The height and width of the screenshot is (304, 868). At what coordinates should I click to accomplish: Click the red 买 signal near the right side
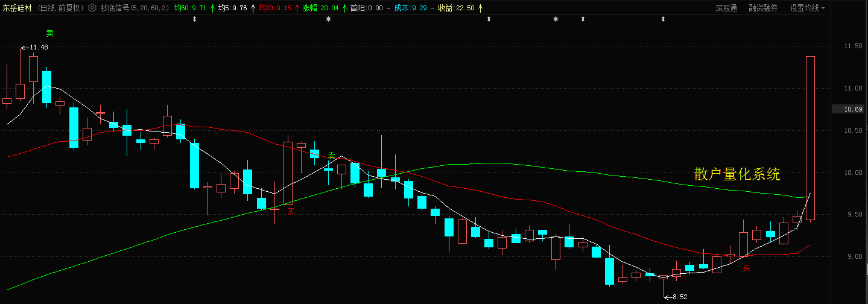click(746, 268)
